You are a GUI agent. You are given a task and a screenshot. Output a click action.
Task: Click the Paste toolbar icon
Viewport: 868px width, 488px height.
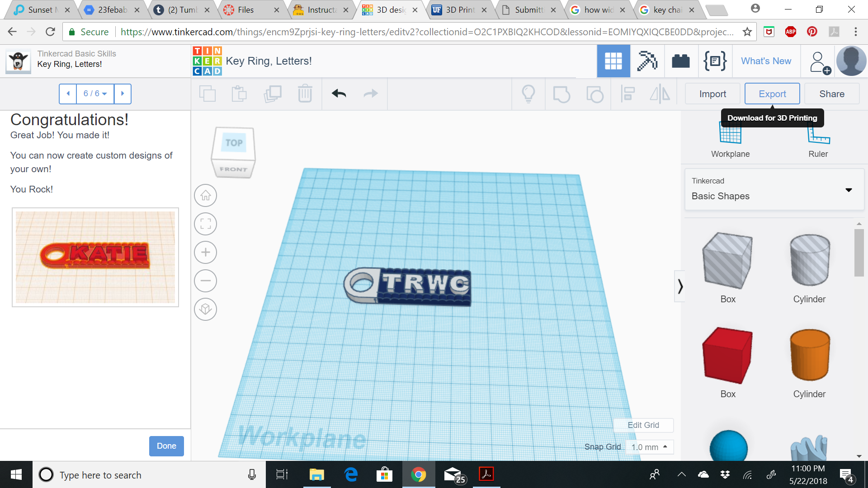pyautogui.click(x=239, y=94)
